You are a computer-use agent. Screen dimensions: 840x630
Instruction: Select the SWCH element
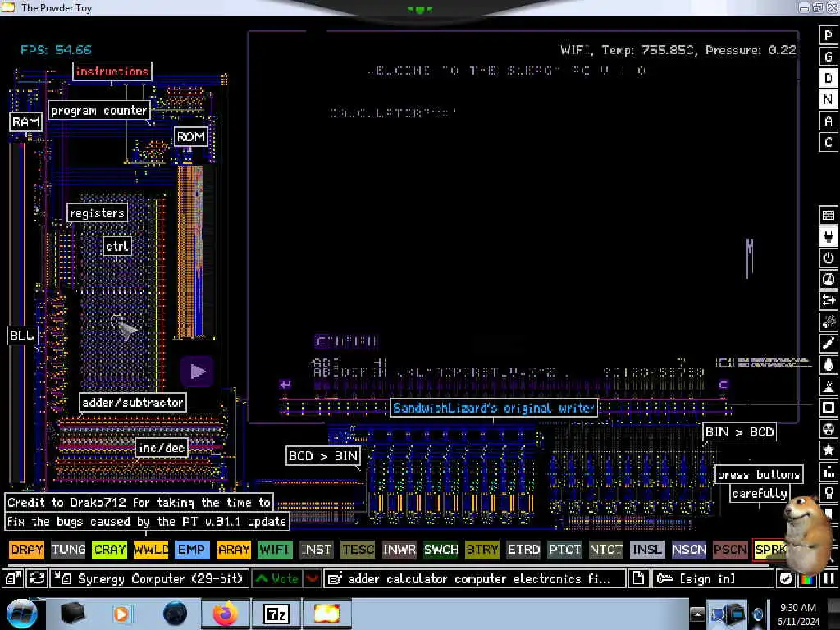(441, 550)
